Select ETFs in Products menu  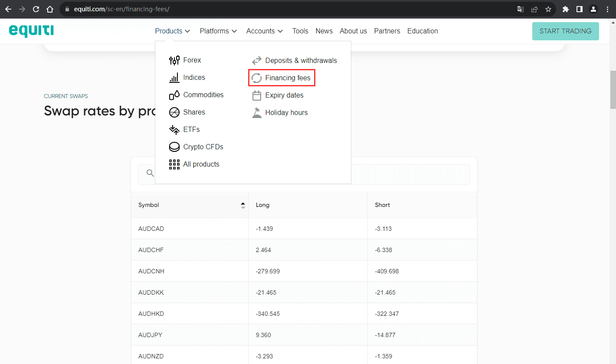[x=191, y=130]
